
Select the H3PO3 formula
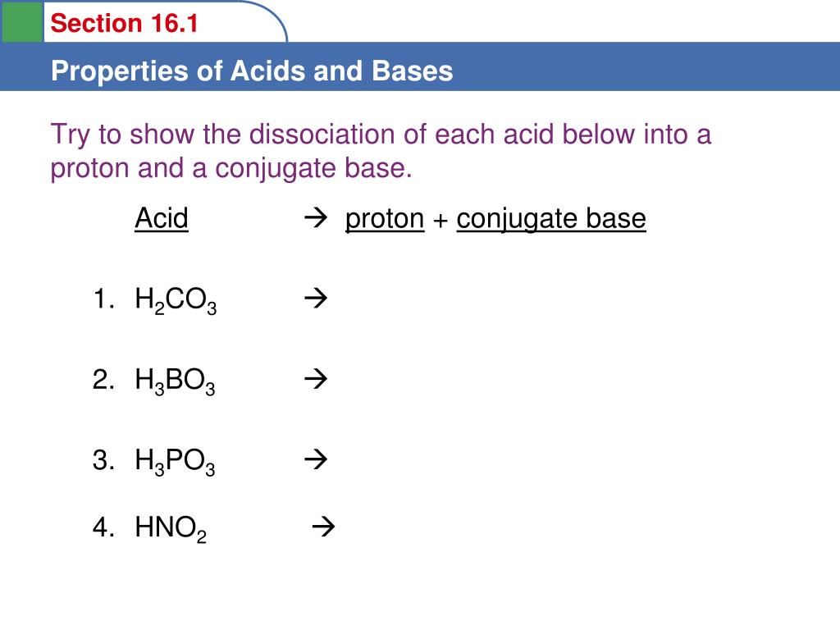point(176,462)
